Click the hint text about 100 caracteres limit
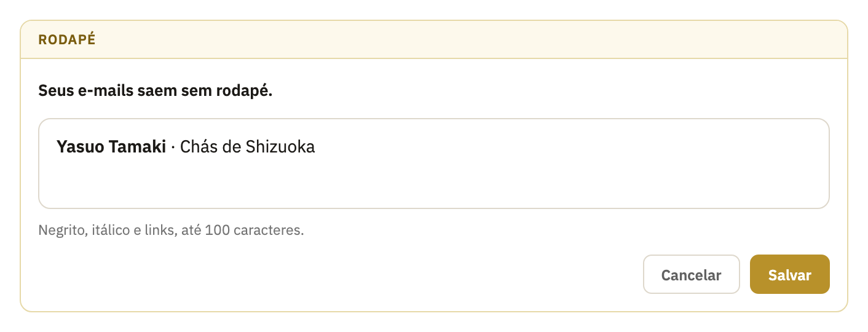 172,231
